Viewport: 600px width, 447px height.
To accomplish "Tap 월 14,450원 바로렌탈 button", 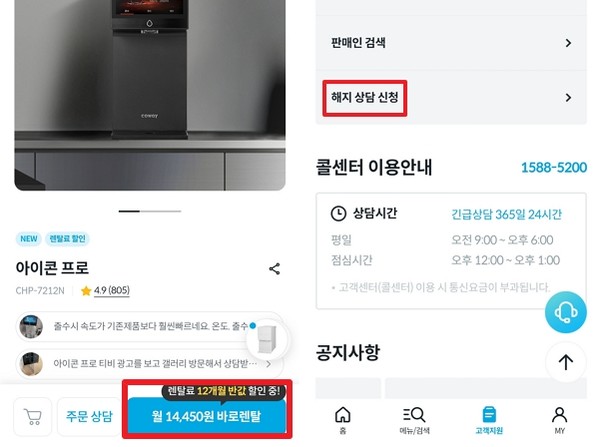I will (x=207, y=416).
